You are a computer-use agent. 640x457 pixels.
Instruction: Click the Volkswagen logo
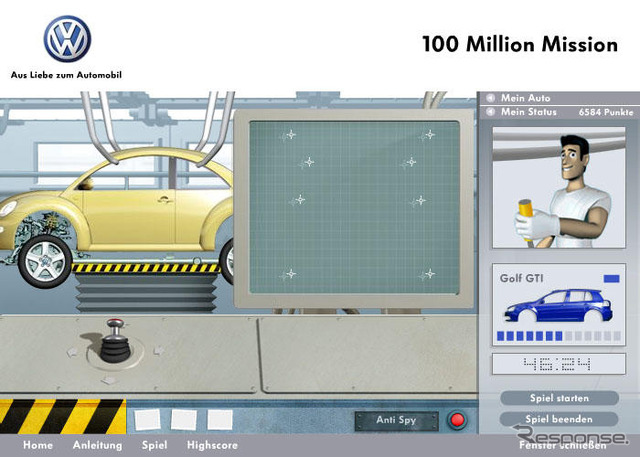click(67, 39)
